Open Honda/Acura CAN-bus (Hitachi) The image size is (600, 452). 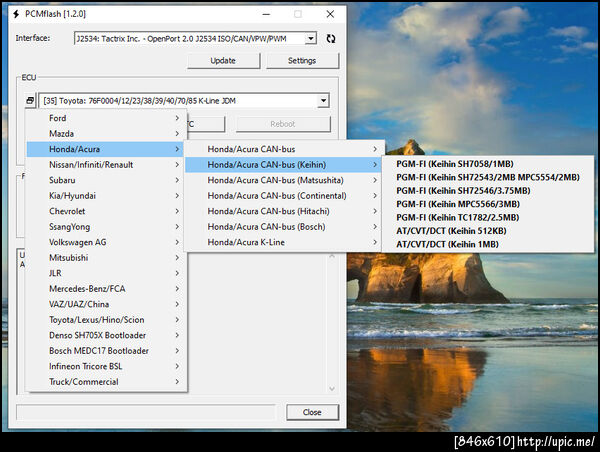click(x=284, y=211)
